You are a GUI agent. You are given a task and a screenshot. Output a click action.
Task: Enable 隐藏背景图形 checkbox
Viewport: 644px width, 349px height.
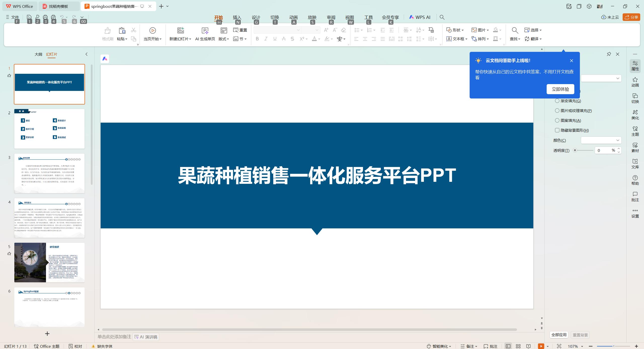(x=557, y=130)
